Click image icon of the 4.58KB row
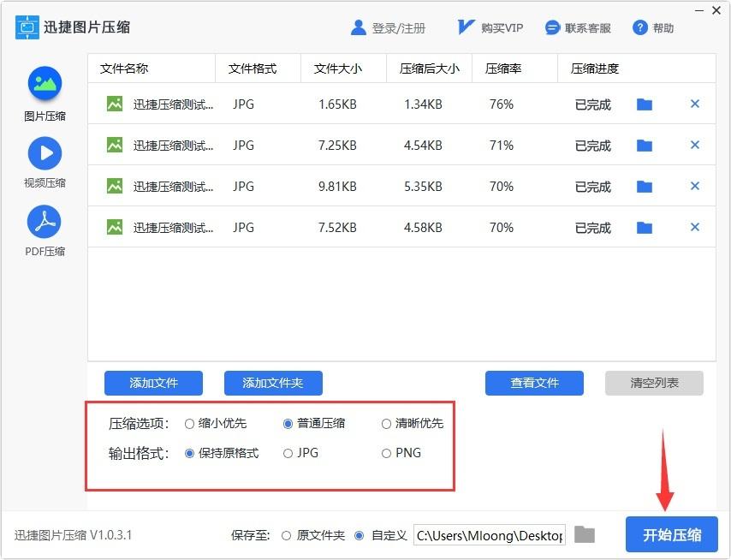The width and height of the screenshot is (731, 560). click(115, 227)
